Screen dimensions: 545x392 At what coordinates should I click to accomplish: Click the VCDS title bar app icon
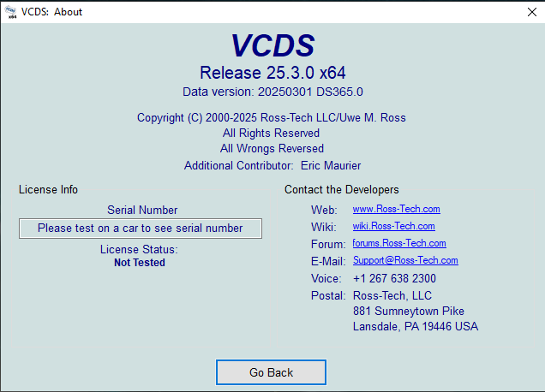tap(11, 12)
